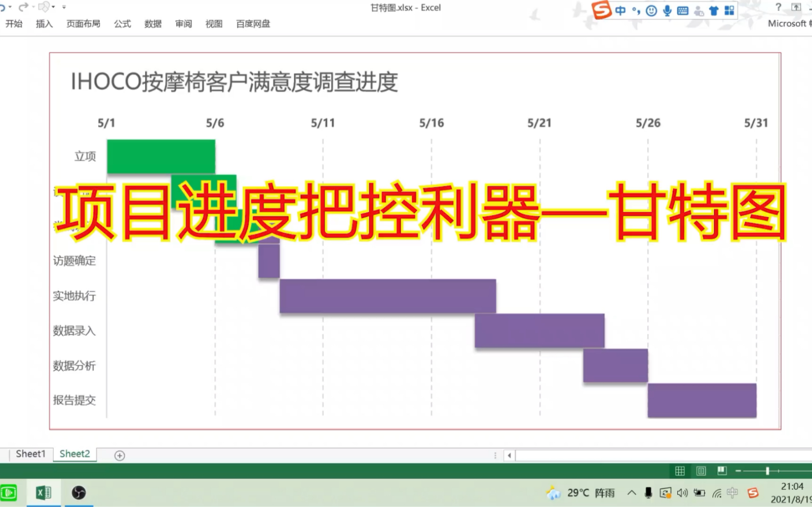This screenshot has width=812, height=507.
Task: Click the 报告提交 category label
Action: 75,400
